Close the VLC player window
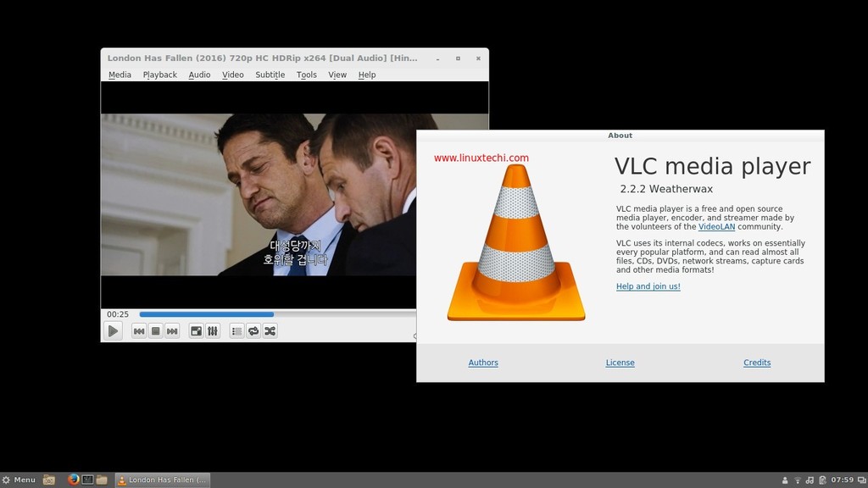The image size is (868, 488). point(478,58)
